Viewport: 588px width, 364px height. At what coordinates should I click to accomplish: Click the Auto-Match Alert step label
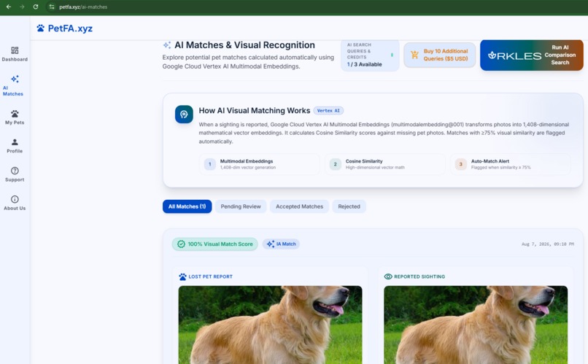pos(490,161)
